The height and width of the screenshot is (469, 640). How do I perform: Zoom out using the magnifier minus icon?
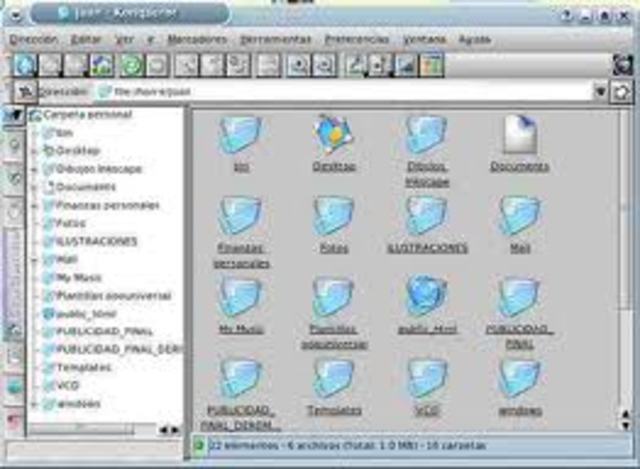click(x=324, y=65)
